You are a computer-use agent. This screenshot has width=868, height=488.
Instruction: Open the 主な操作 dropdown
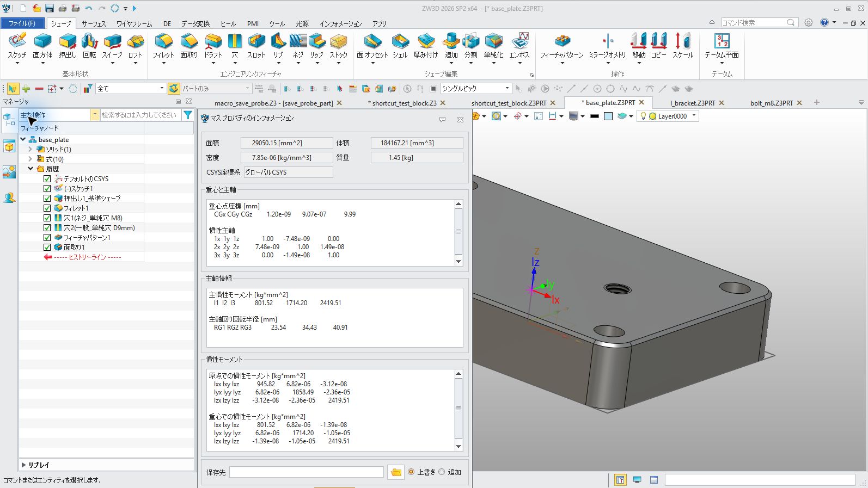[95, 115]
